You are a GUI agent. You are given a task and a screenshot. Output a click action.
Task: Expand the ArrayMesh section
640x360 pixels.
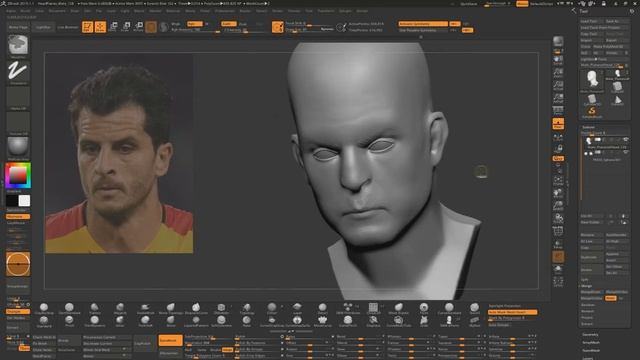591,342
